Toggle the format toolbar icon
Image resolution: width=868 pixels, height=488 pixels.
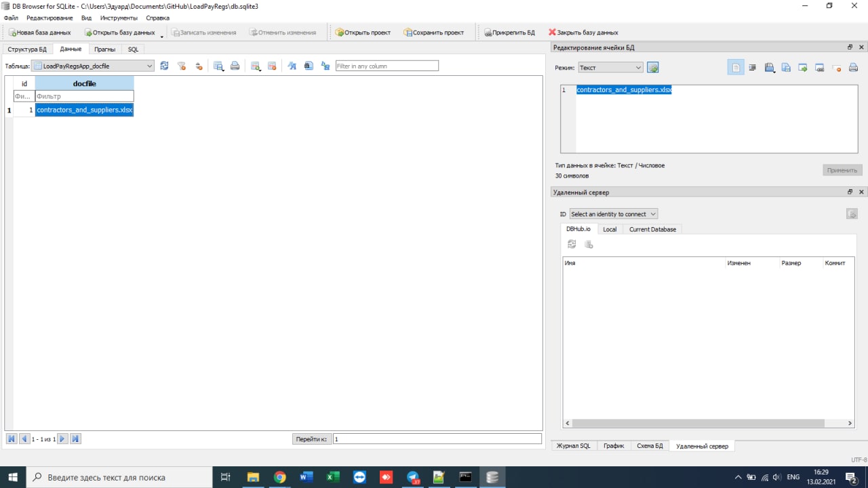tap(292, 66)
